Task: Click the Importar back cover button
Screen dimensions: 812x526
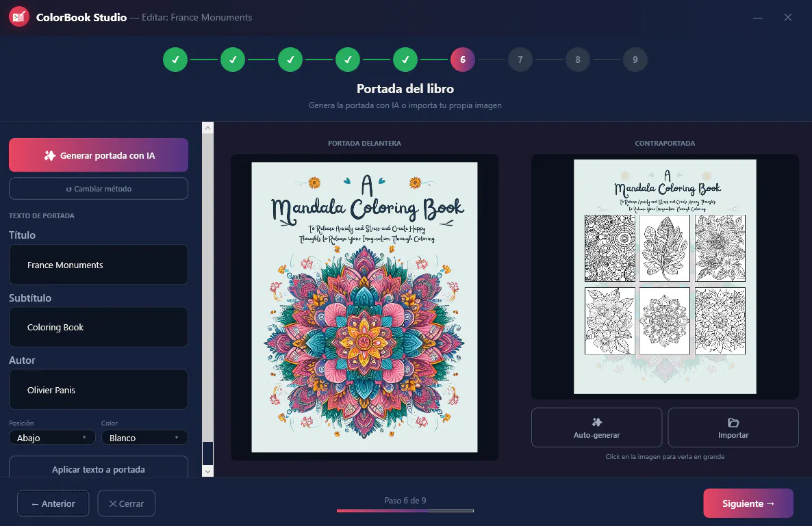Action: pos(733,428)
